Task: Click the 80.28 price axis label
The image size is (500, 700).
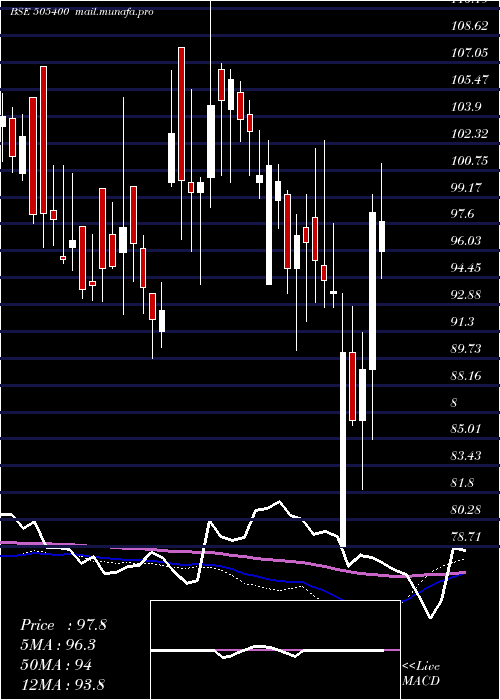Action: (x=467, y=509)
